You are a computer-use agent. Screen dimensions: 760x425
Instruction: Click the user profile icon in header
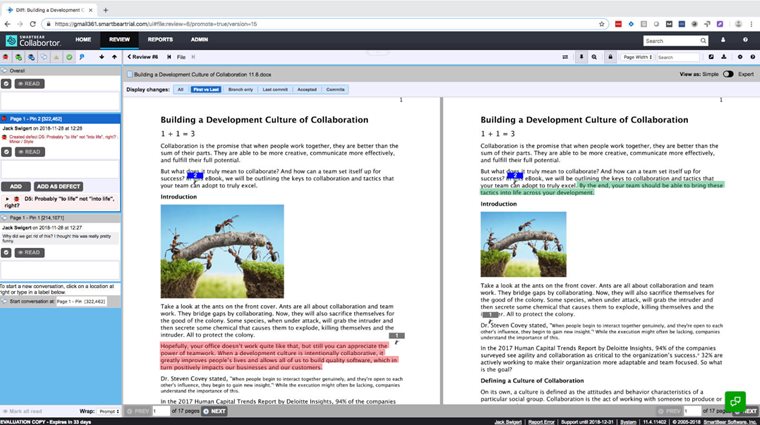point(723,40)
